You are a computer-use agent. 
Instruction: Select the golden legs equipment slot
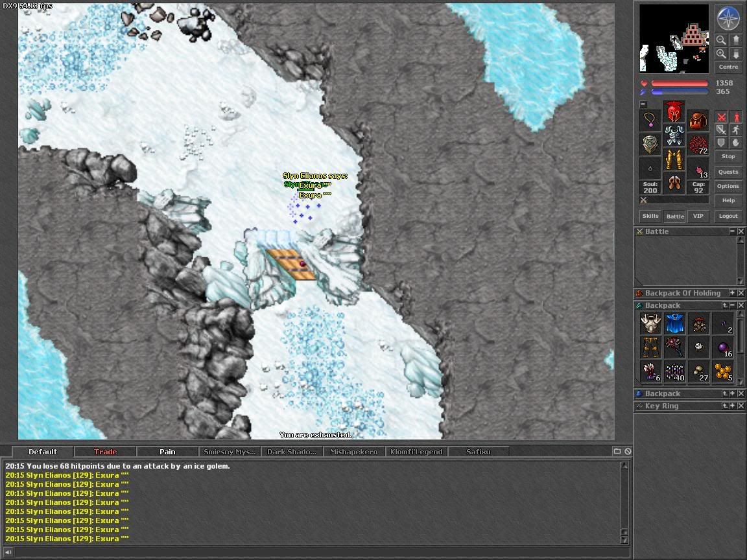(674, 159)
